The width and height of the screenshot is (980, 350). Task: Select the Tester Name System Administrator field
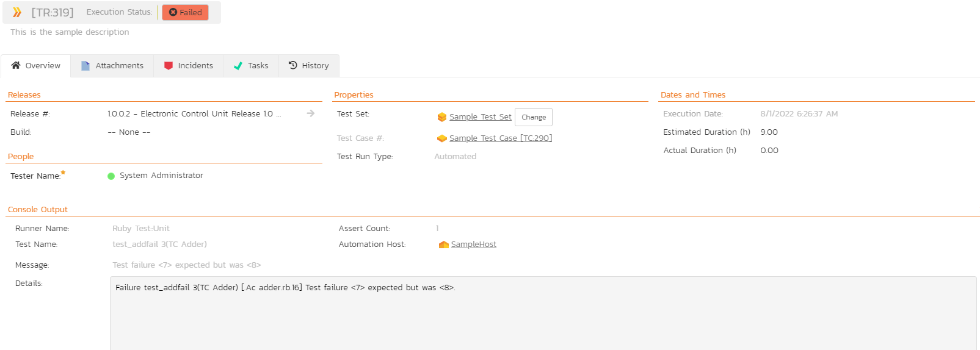(x=161, y=176)
